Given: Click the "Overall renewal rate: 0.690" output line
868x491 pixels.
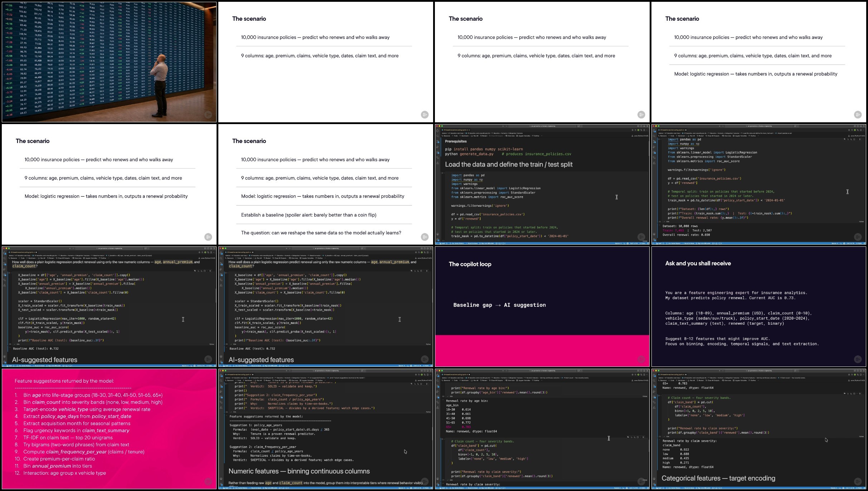Looking at the screenshot, I should (x=686, y=235).
